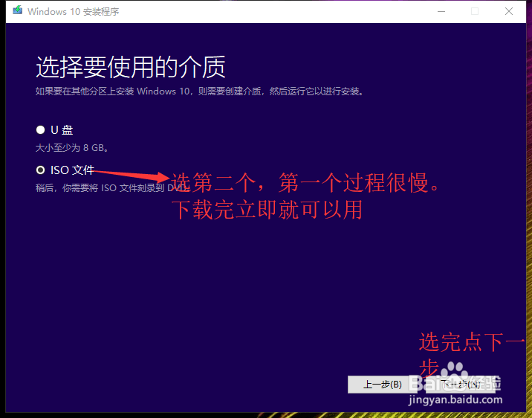The width and height of the screenshot is (532, 418).
Task: Click the 上一步(B) back button
Action: coord(383,385)
